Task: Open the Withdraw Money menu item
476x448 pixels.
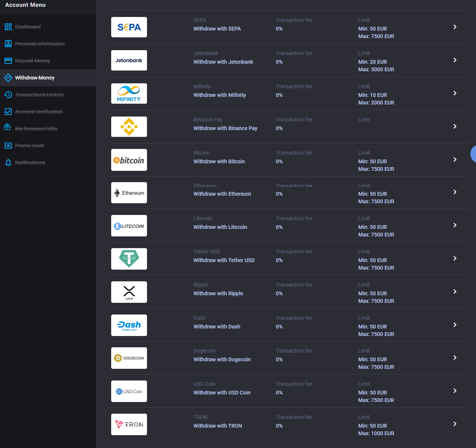Action: pyautogui.click(x=35, y=78)
